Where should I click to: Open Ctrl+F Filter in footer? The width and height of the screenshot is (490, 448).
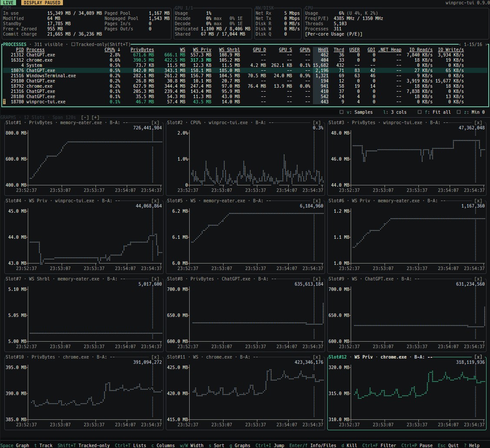click(379, 445)
